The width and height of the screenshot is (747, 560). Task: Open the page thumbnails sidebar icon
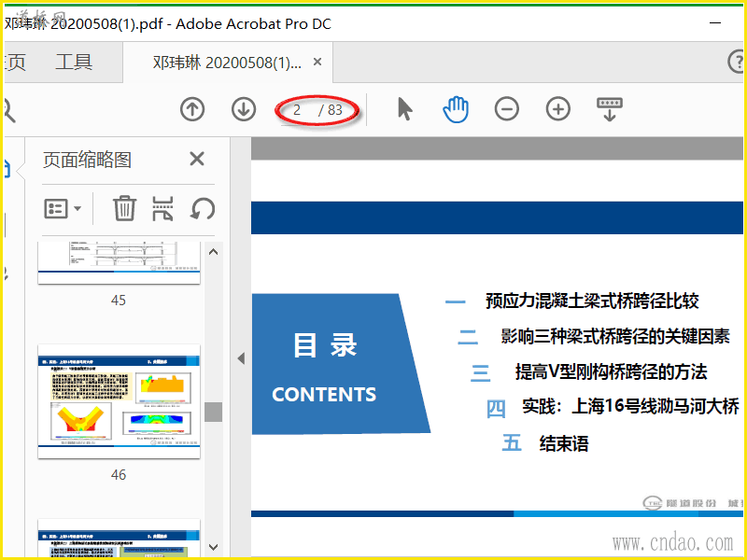(x=7, y=169)
